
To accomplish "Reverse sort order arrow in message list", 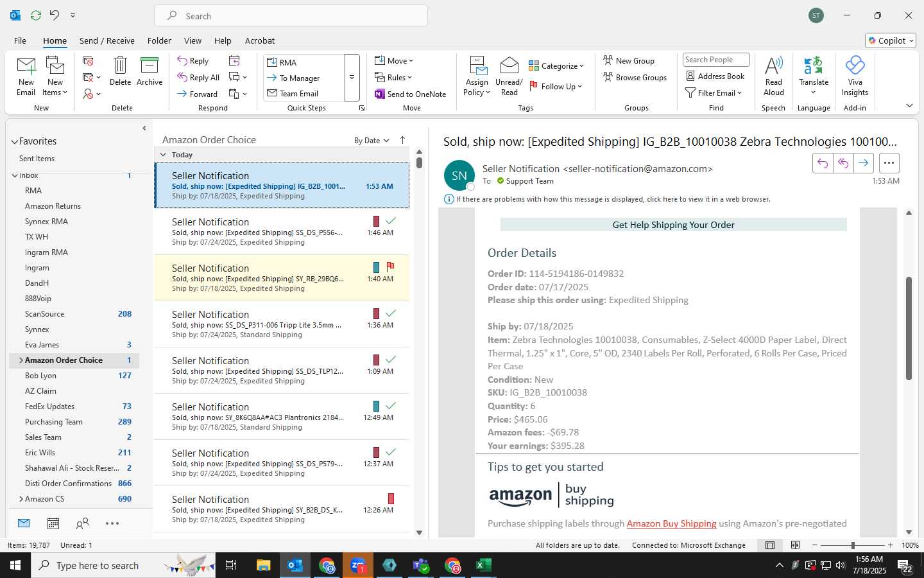I will 402,140.
